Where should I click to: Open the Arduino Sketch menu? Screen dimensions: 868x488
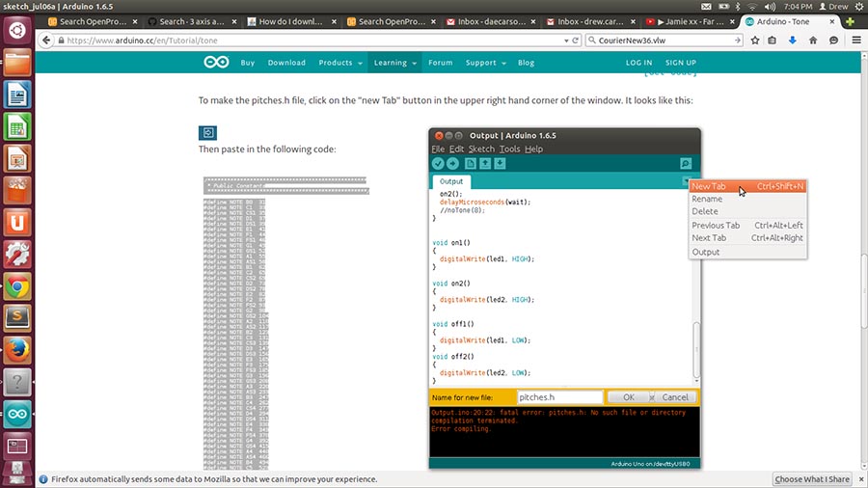(x=481, y=149)
